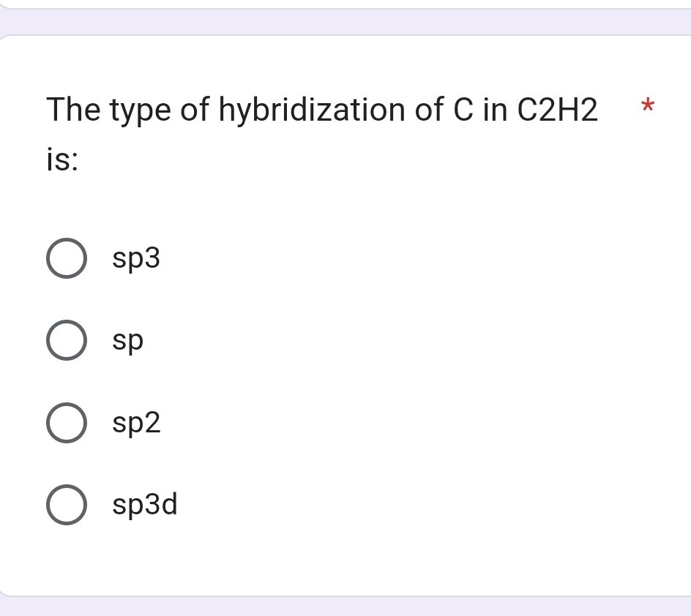Screen dimensions: 691x616
Task: Click the sp3d option label text
Action: [144, 504]
